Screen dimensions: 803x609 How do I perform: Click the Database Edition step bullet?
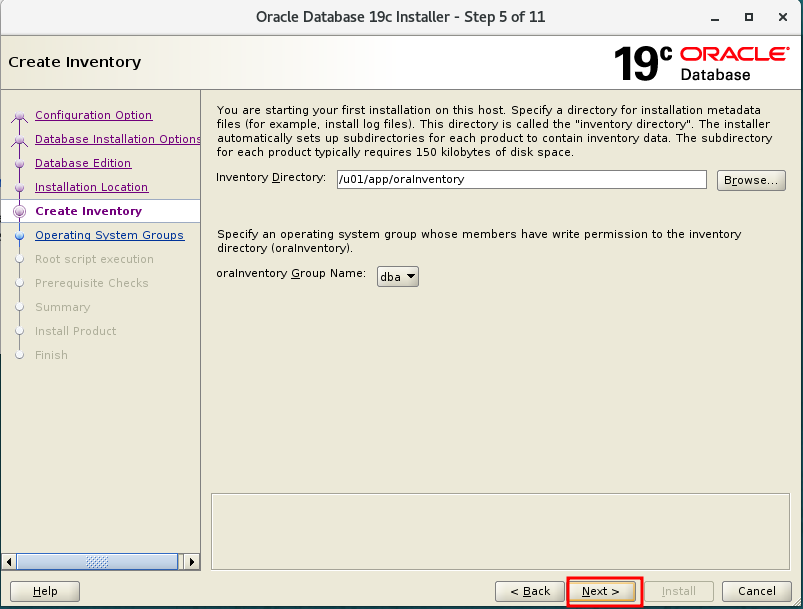point(19,164)
